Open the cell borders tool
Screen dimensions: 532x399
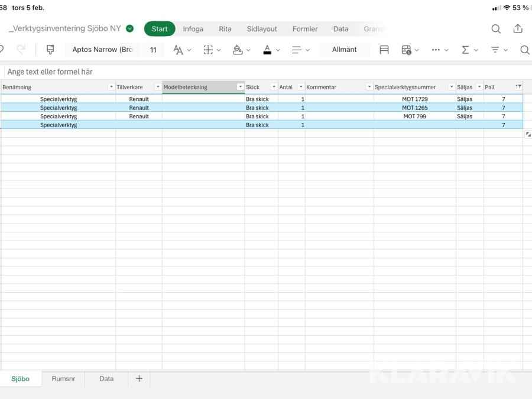pyautogui.click(x=208, y=50)
